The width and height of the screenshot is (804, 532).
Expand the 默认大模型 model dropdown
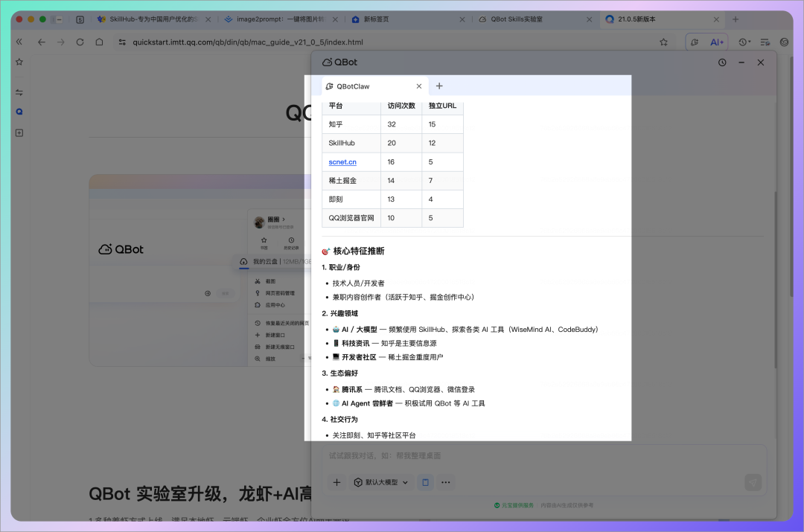(381, 482)
